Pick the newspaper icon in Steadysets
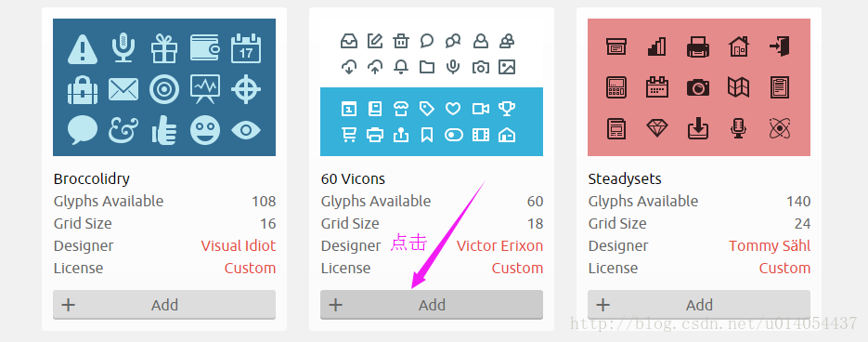The height and width of the screenshot is (342, 868). (616, 128)
